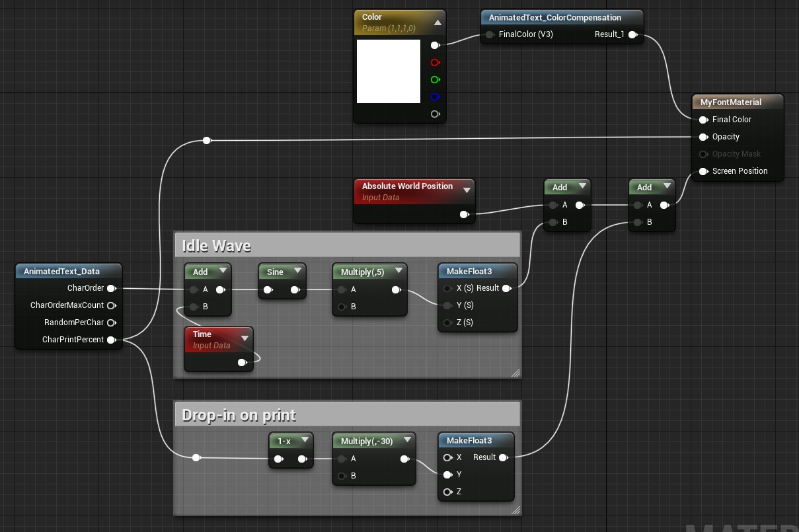Click the CharOrderMaxCount output pin
799x532 pixels.
[111, 305]
